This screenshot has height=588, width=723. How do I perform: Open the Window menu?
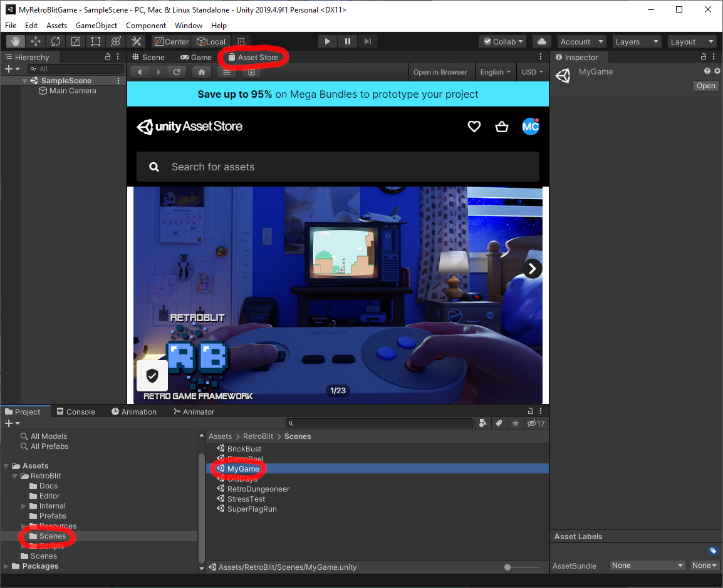[188, 25]
